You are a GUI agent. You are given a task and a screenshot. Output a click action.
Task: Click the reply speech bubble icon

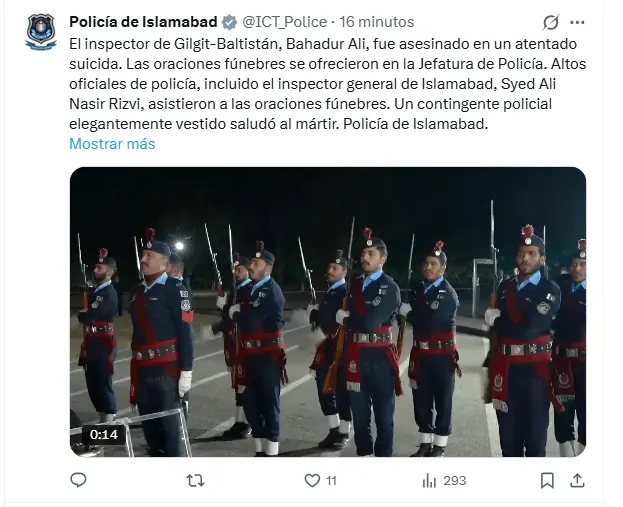79,480
